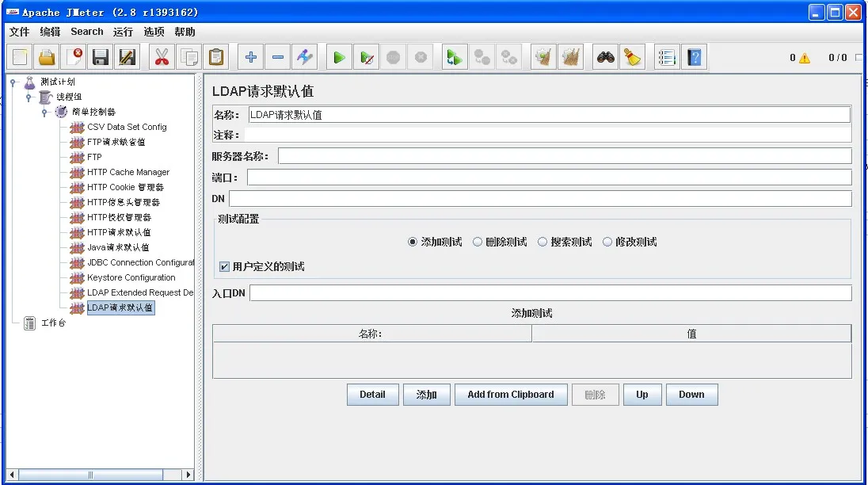This screenshot has width=868, height=485.
Task: Collapse all nodes with minus icon
Action: 278,57
